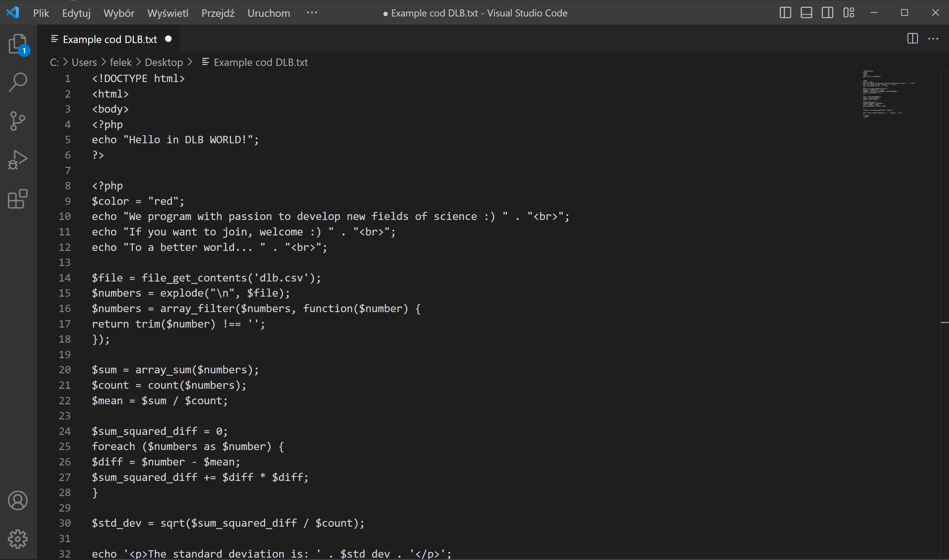The width and height of the screenshot is (949, 560).
Task: Expand the hidden menu items via the title bar ellipsis
Action: pos(312,13)
